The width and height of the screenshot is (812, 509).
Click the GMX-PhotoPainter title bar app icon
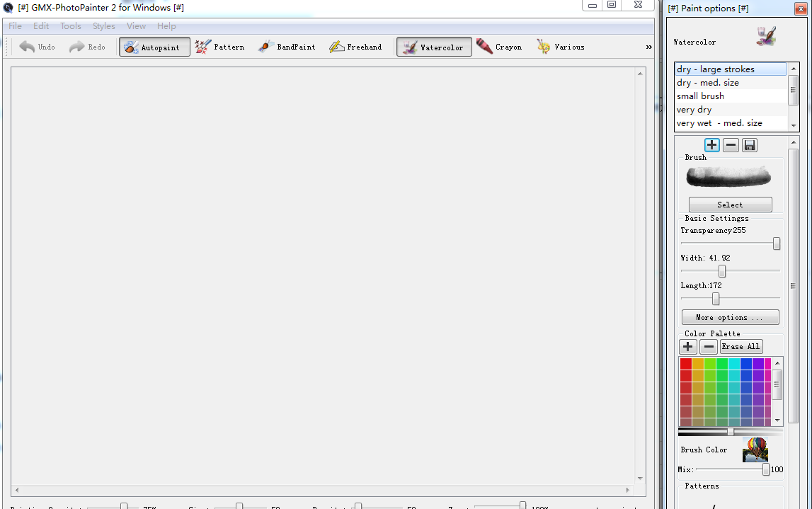[x=8, y=7]
